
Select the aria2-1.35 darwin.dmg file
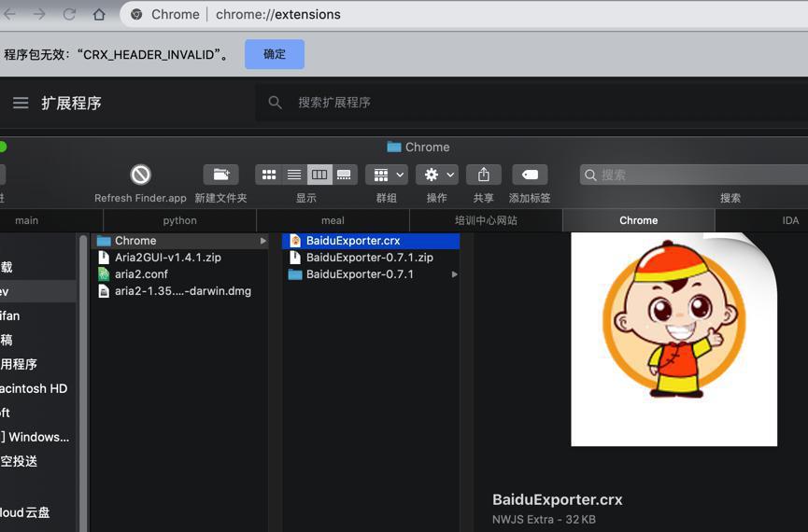[x=180, y=291]
